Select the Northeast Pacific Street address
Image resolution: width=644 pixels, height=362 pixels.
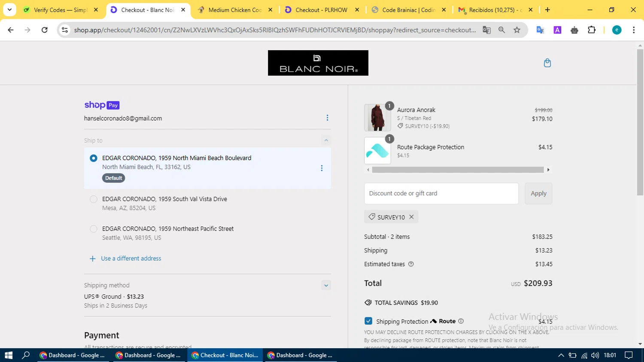coord(94,229)
